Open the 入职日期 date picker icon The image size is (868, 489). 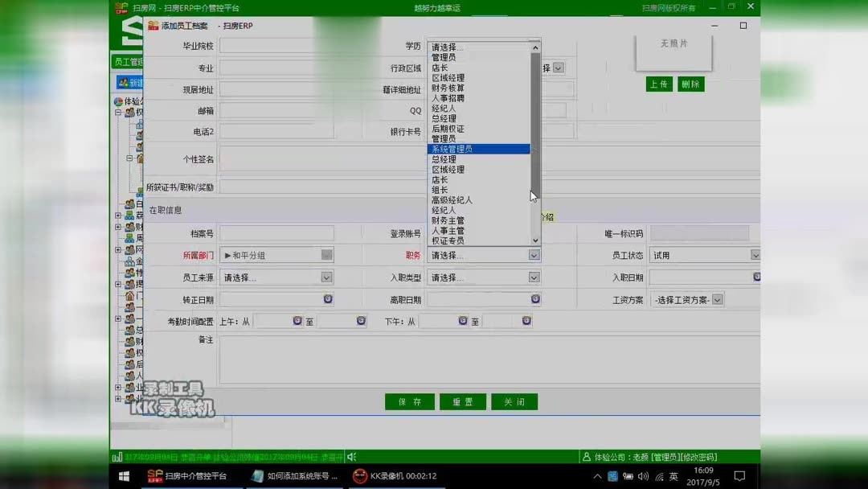point(755,277)
